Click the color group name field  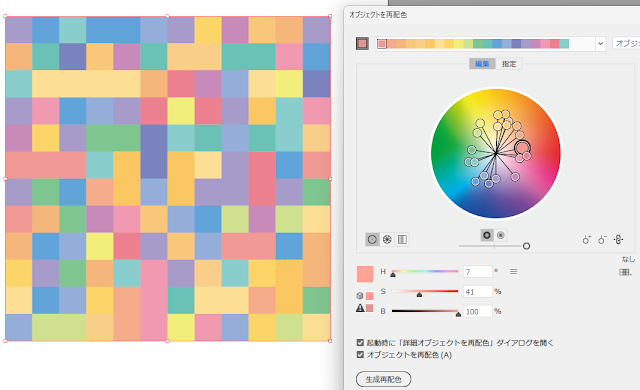tap(626, 43)
